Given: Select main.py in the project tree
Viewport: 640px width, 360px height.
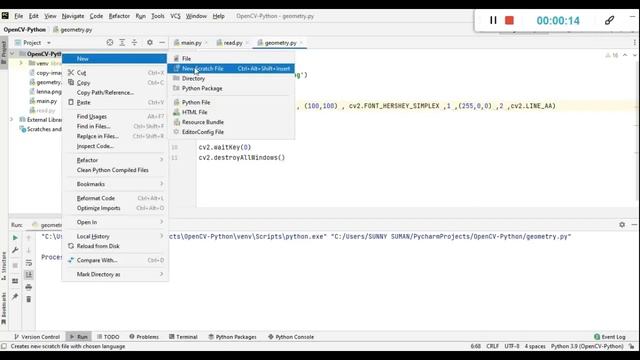Looking at the screenshot, I should click(x=47, y=101).
